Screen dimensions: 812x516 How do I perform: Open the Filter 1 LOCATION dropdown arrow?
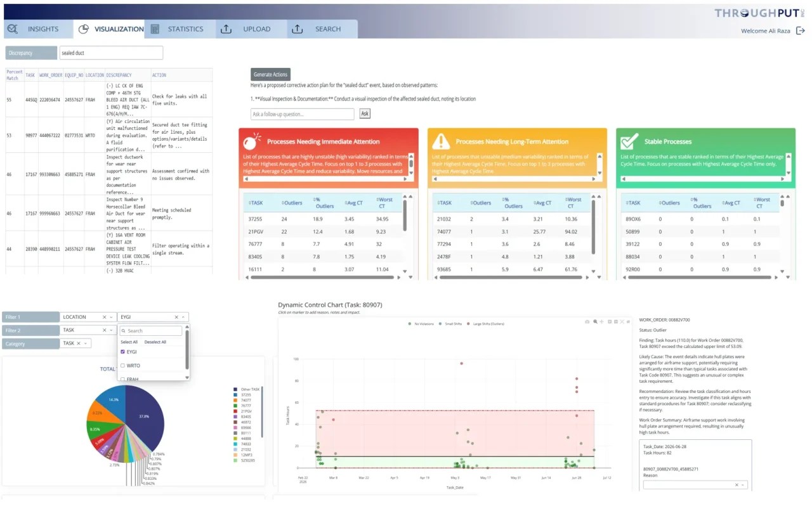(x=112, y=317)
